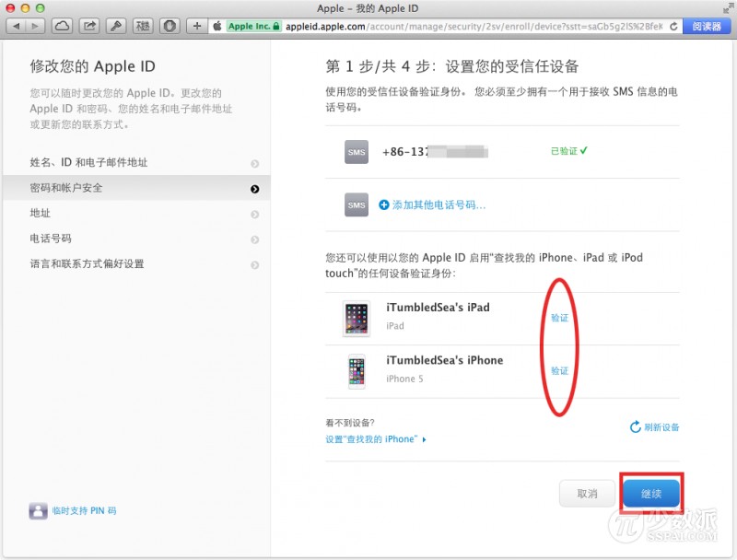This screenshot has width=737, height=560.
Task: Go back using Safari back arrow
Action: [x=17, y=26]
